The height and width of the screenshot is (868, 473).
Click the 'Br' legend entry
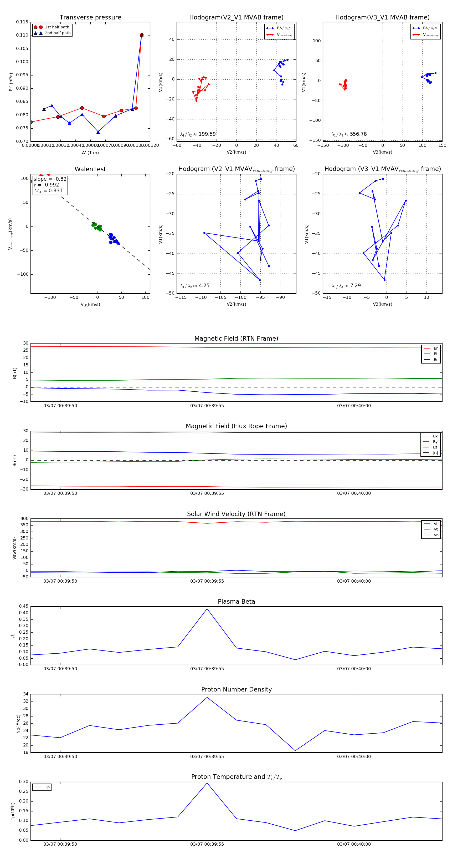coord(431,349)
